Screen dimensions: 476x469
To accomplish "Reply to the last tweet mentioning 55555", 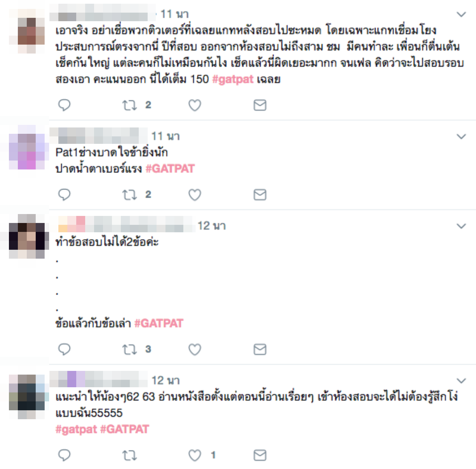I will [64, 455].
